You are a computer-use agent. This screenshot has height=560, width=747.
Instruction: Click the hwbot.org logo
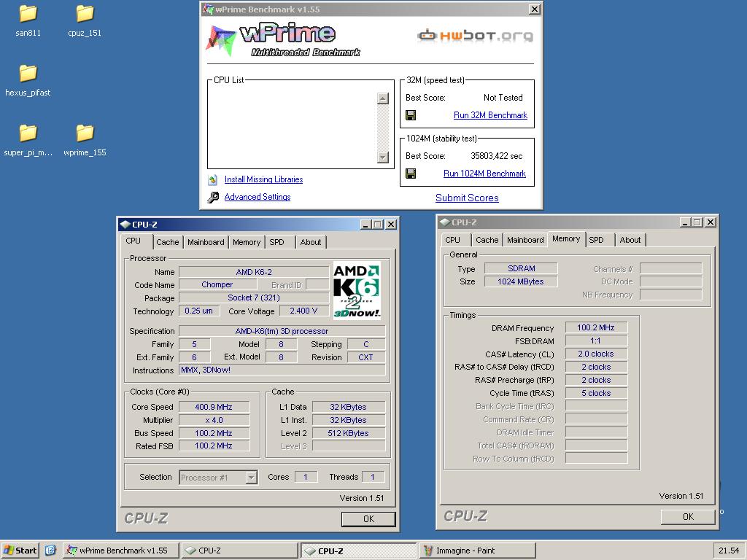(475, 36)
